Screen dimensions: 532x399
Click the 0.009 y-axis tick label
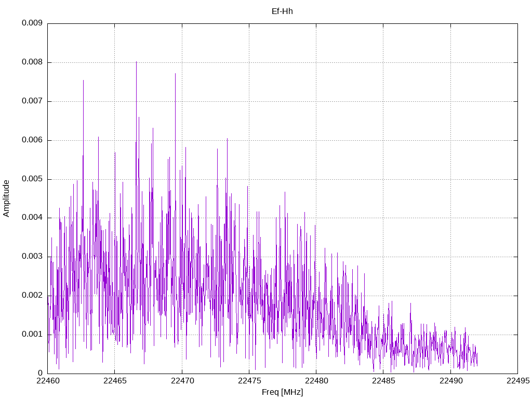pos(32,23)
